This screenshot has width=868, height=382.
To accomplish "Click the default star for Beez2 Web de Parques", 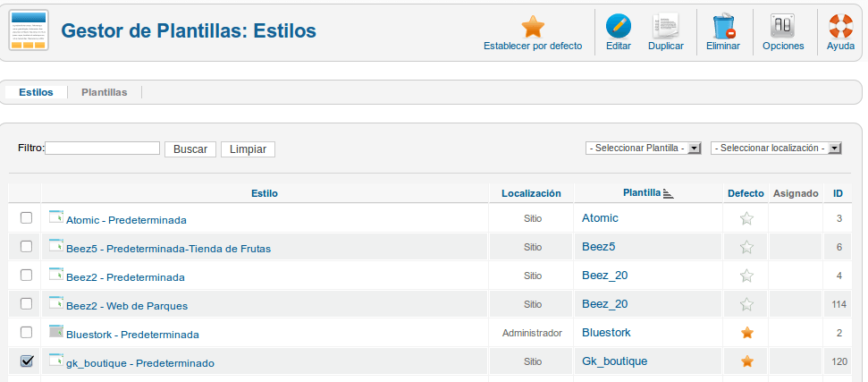I will (x=746, y=304).
